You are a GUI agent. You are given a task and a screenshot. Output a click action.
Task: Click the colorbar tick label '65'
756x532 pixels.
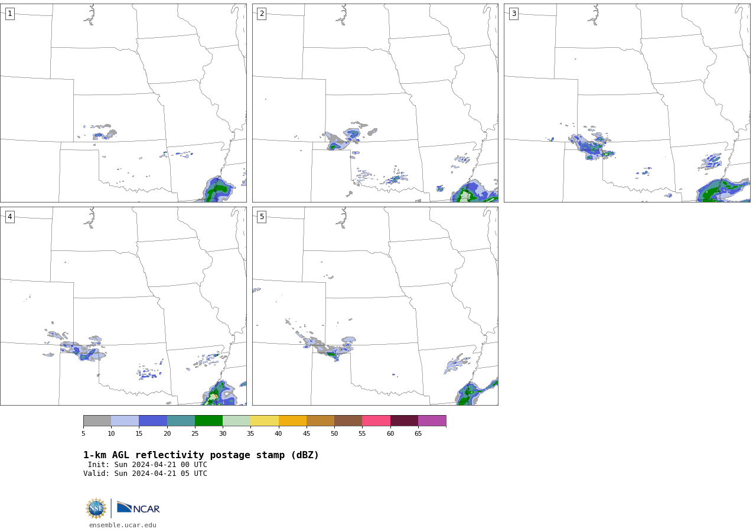pyautogui.click(x=418, y=434)
